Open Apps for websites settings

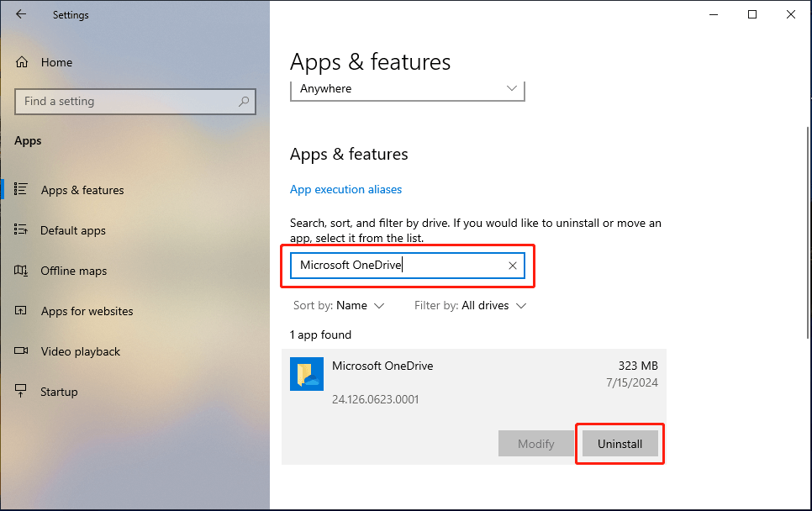point(134,311)
